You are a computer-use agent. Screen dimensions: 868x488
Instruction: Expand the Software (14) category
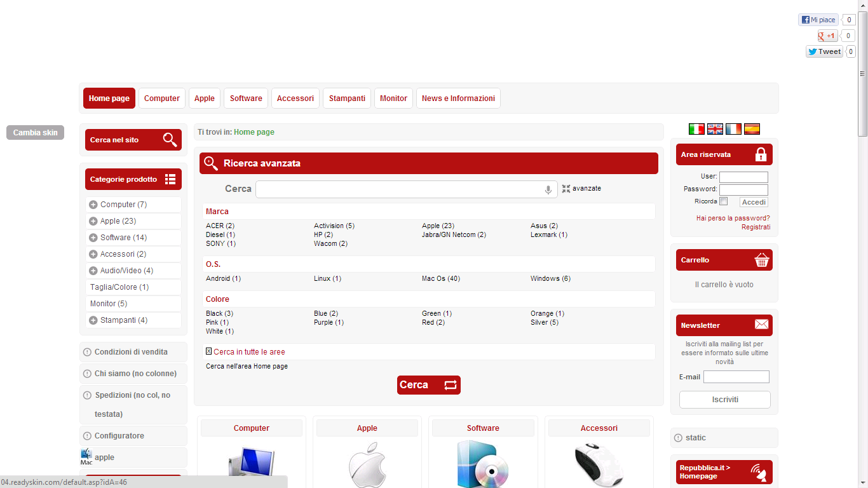(x=93, y=238)
